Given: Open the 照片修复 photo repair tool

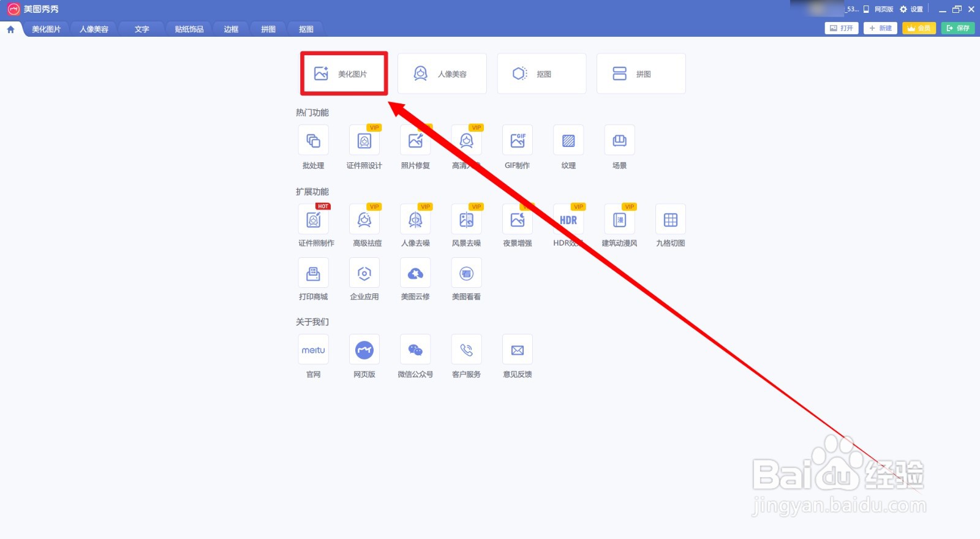Looking at the screenshot, I should click(x=415, y=141).
